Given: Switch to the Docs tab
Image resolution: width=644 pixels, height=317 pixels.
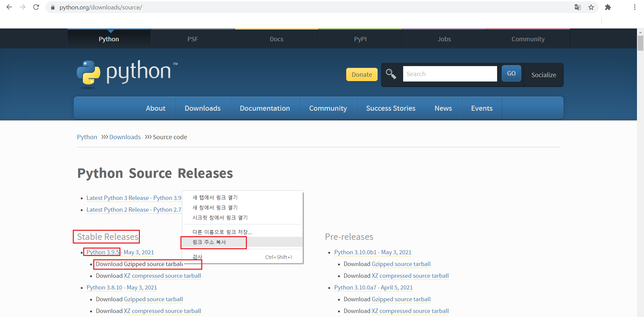Looking at the screenshot, I should coord(277,39).
